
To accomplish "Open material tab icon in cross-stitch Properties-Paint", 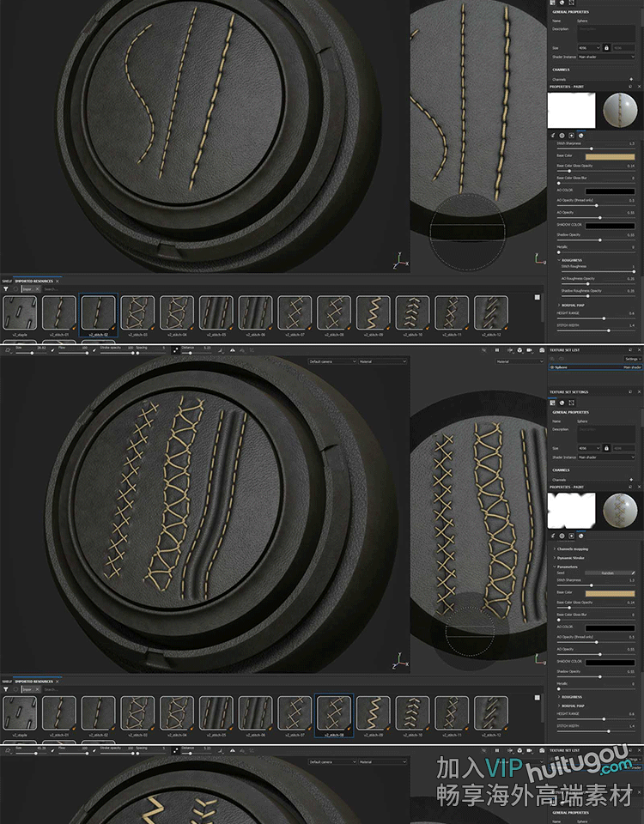I will (581, 536).
